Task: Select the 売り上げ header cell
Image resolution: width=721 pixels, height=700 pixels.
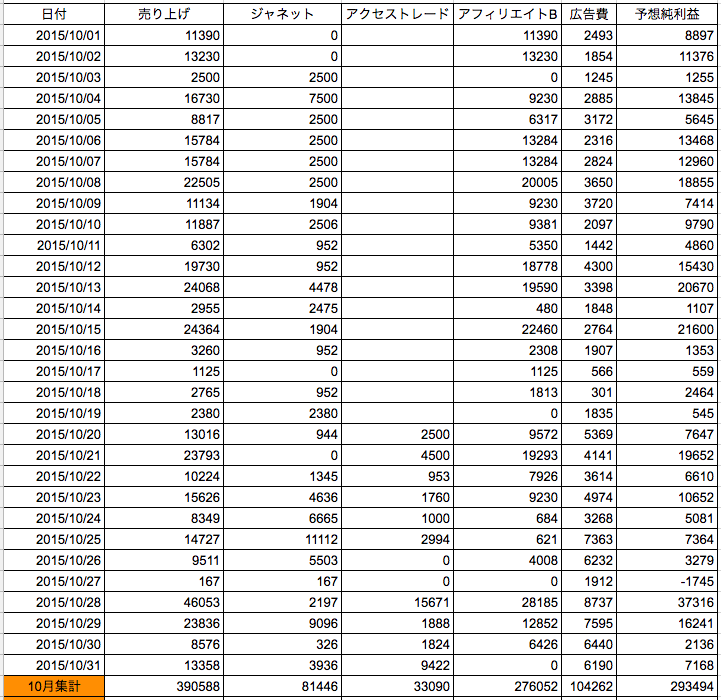Action: (x=164, y=14)
